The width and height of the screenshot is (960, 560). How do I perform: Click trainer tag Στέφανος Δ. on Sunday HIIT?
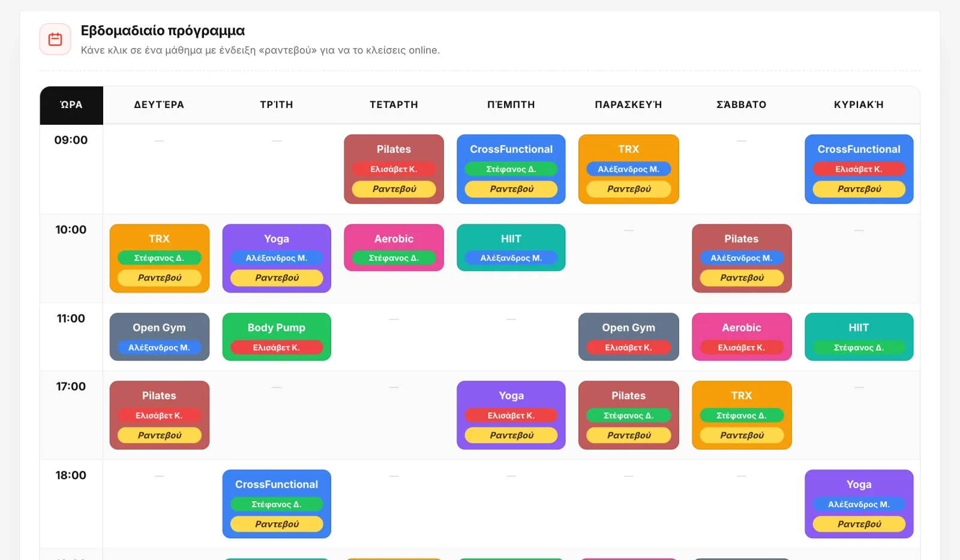(x=859, y=348)
